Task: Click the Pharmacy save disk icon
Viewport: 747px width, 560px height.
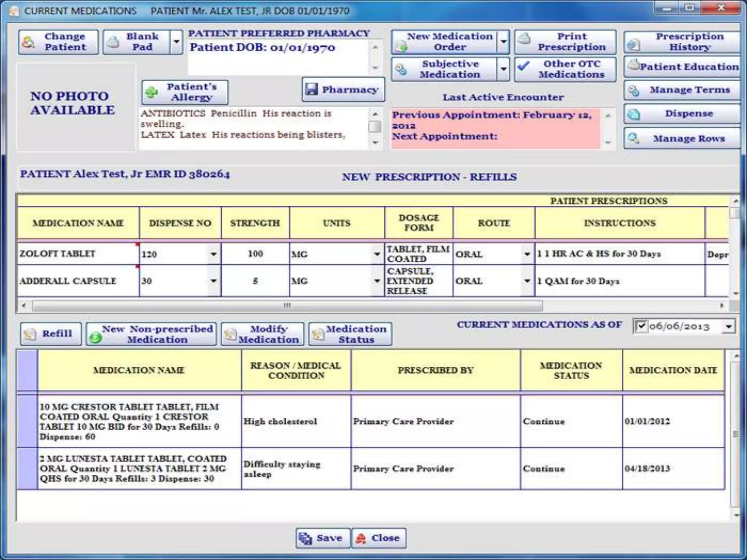Action: pyautogui.click(x=311, y=89)
